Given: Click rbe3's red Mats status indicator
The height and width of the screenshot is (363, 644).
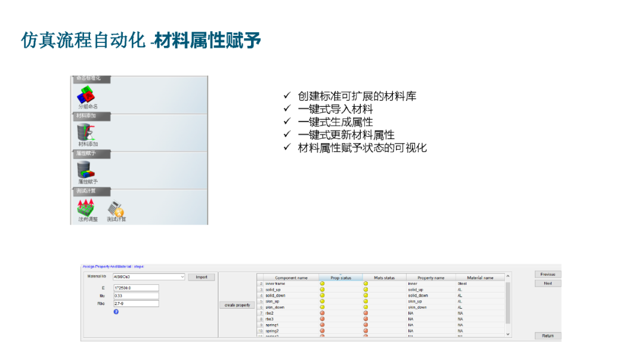Looking at the screenshot, I should [x=366, y=319].
